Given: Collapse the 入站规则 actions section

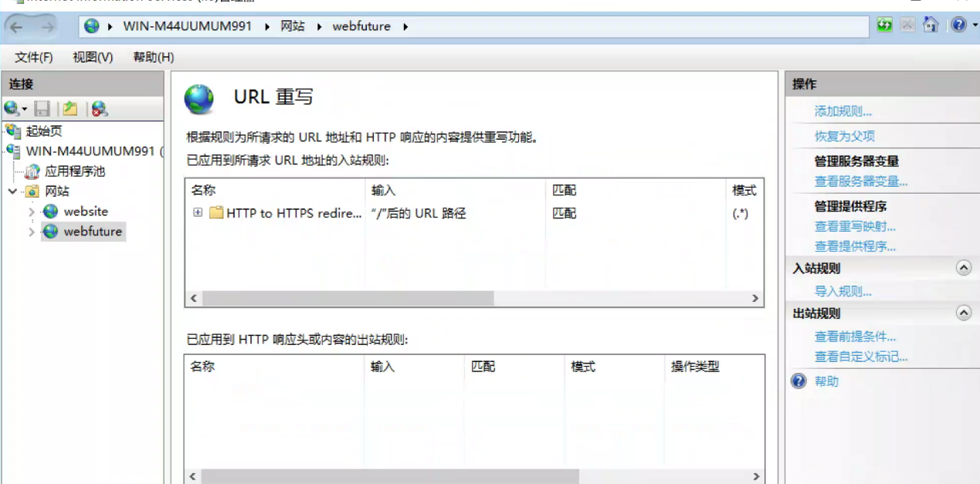Looking at the screenshot, I should [x=963, y=268].
